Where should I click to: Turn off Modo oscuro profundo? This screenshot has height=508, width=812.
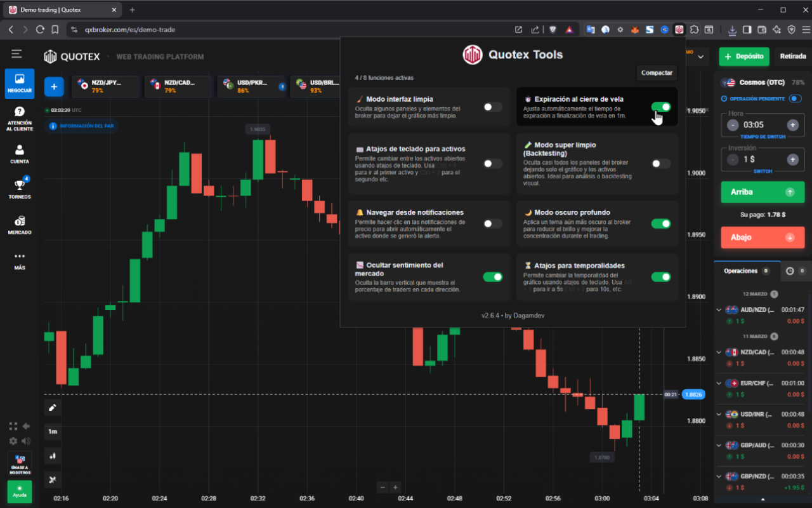pos(661,224)
